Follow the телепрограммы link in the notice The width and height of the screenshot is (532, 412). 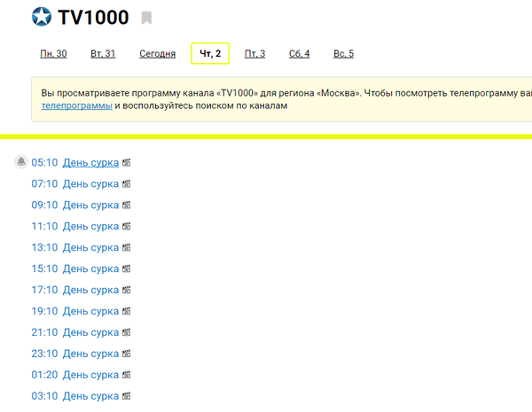[x=76, y=106]
